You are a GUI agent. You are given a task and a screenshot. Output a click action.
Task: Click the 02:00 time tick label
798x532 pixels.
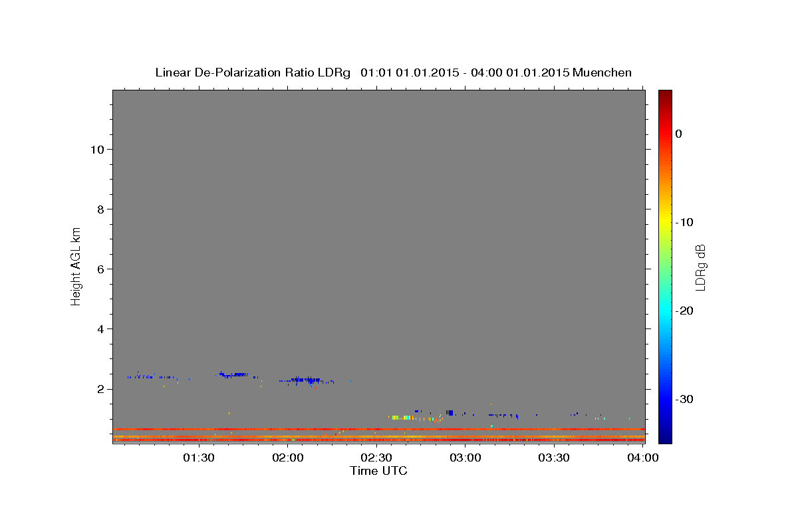(288, 458)
